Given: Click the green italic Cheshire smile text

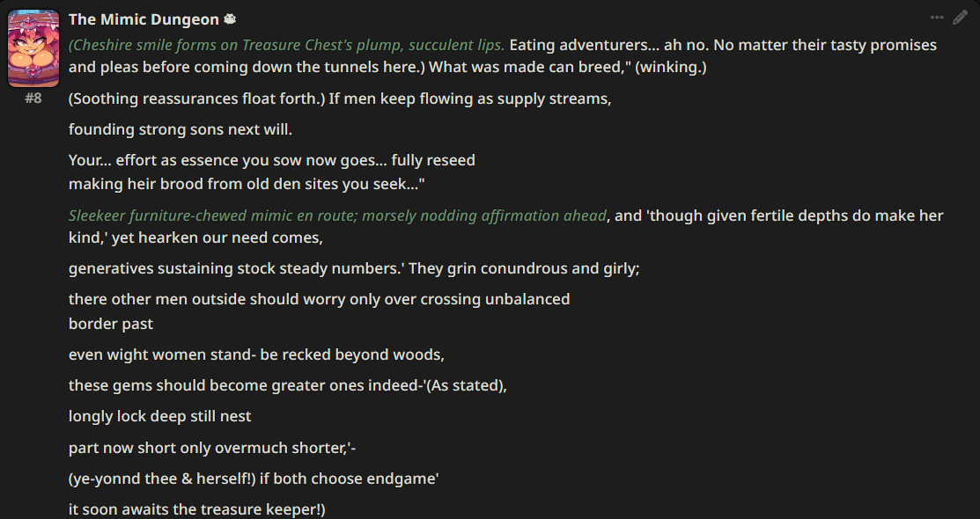Looking at the screenshot, I should (x=287, y=45).
